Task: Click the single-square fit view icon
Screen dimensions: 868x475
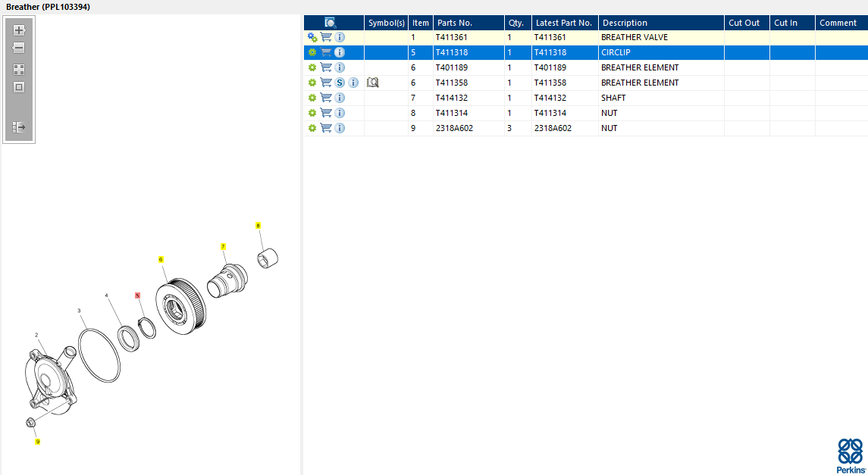Action: pos(19,87)
